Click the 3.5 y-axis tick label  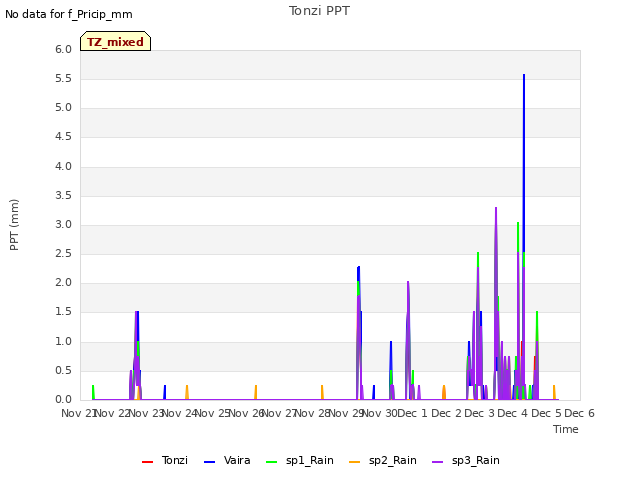click(x=64, y=196)
